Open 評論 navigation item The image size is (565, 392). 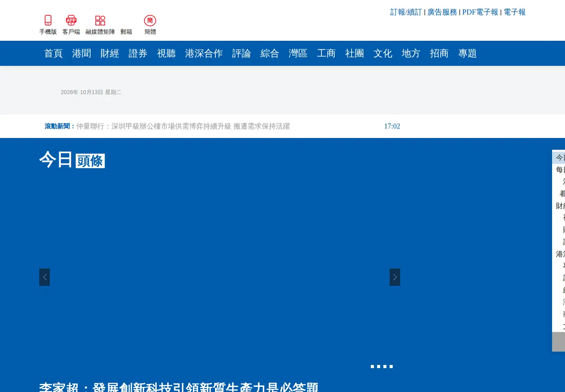click(x=242, y=53)
